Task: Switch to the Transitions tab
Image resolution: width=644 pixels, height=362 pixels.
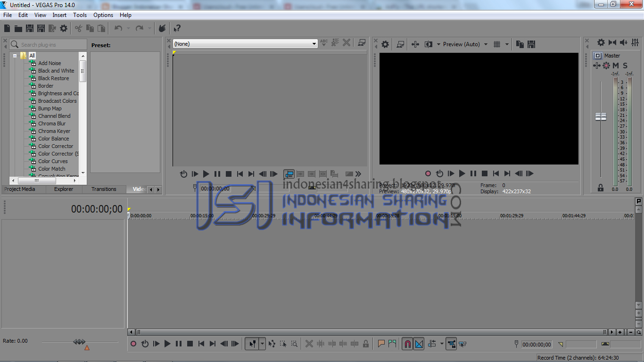Action: 104,189
